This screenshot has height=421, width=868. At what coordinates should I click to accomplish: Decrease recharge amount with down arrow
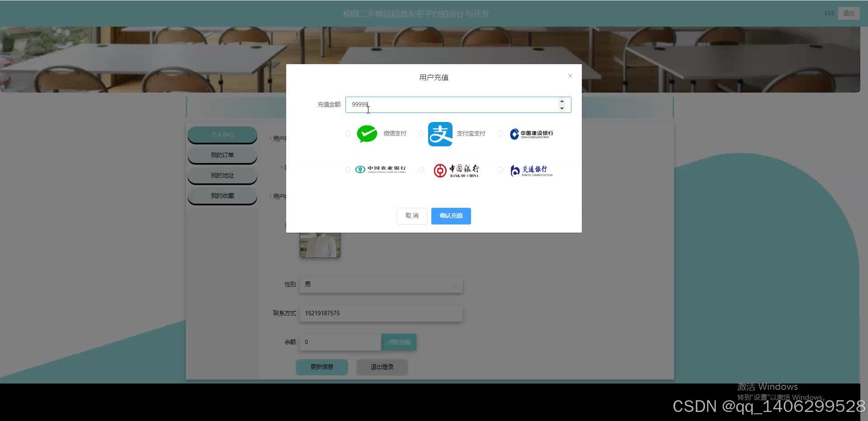(x=561, y=108)
